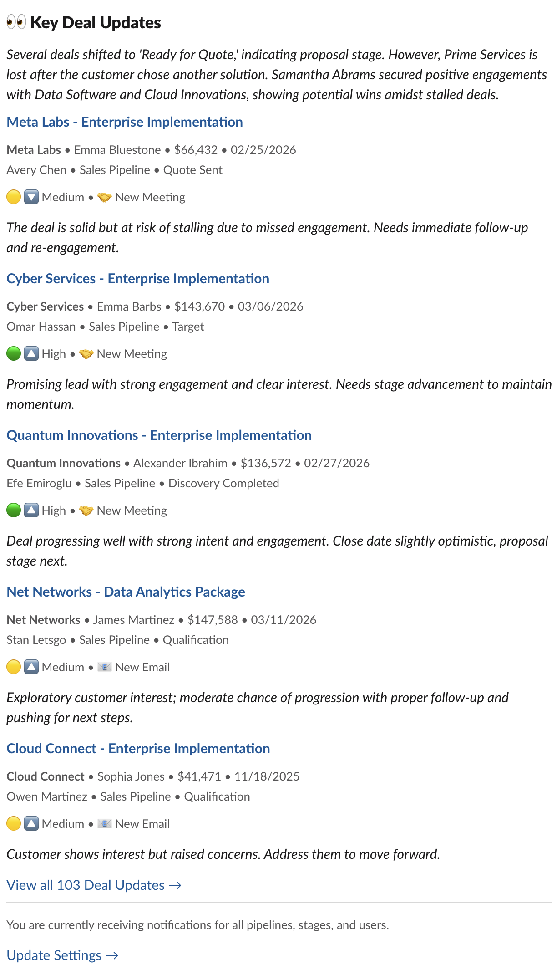The image size is (557, 980).
Task: Click the green status circle under Cyber Services
Action: pyautogui.click(x=14, y=354)
